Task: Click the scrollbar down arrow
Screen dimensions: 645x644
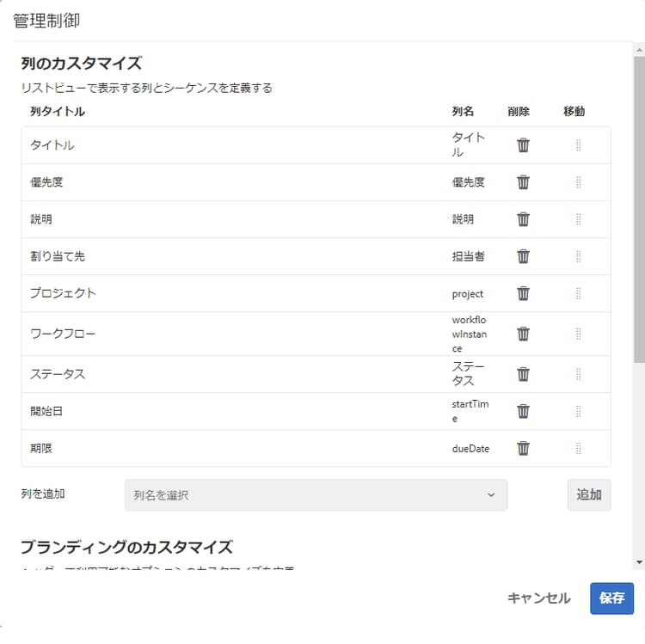Action: click(x=639, y=561)
